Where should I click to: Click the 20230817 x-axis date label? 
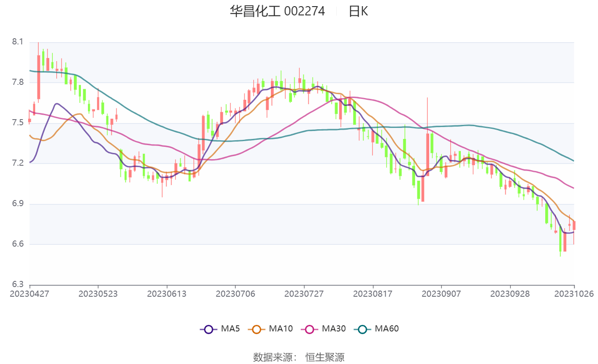click(x=372, y=294)
